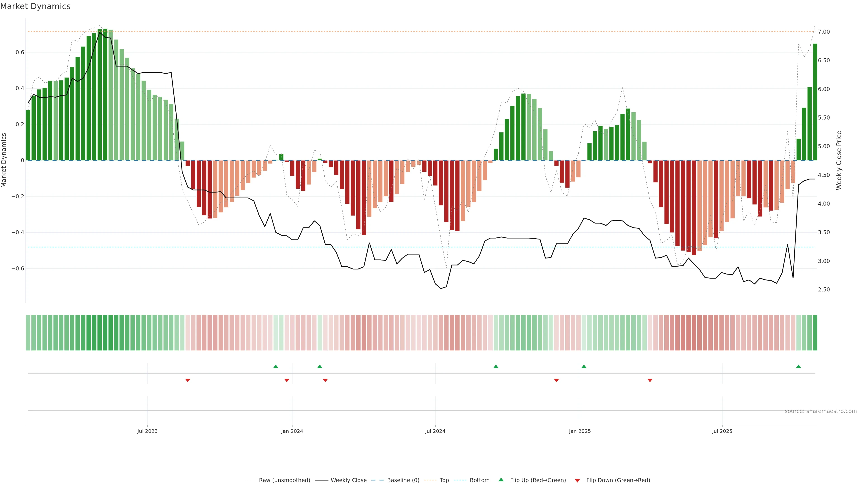This screenshot has width=868, height=488.
Task: Click the flip-up marker between Jul 2024 and Jan 2025
Action: pyautogui.click(x=496, y=366)
